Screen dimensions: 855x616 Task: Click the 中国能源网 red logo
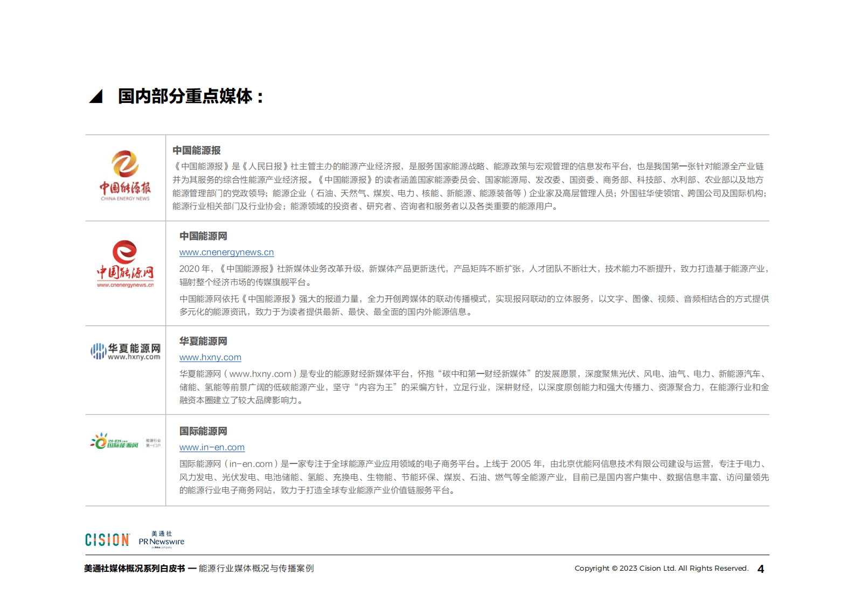pyautogui.click(x=125, y=264)
